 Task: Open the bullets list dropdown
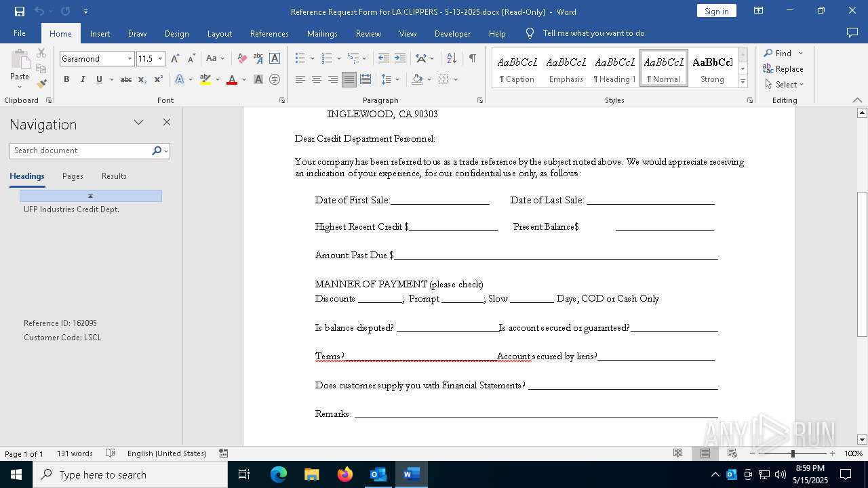(313, 59)
